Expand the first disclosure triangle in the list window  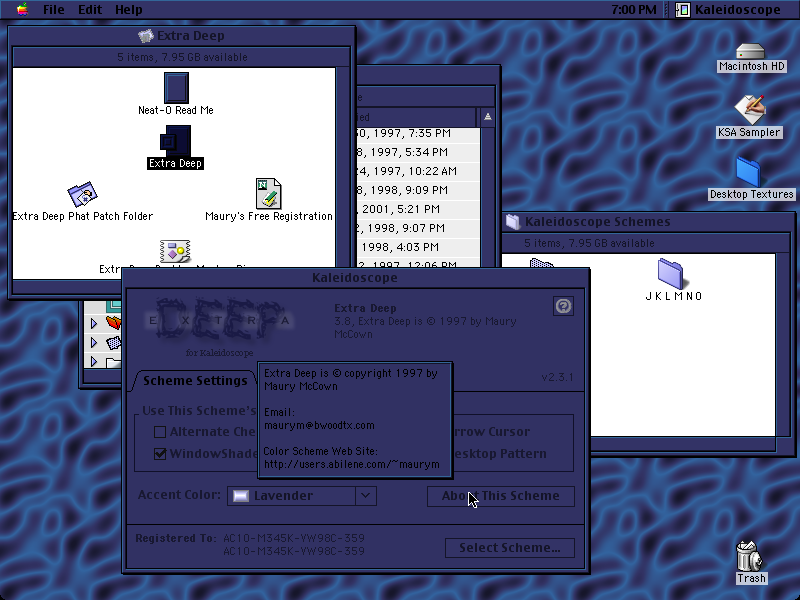point(94,323)
